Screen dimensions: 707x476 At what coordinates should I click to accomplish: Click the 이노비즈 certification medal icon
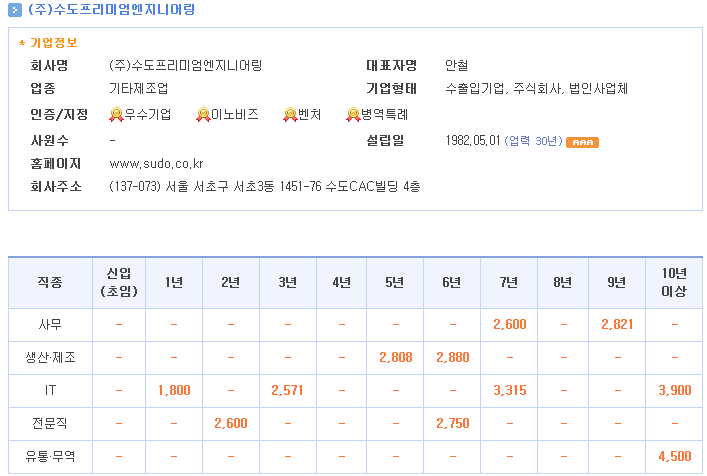tap(203, 114)
